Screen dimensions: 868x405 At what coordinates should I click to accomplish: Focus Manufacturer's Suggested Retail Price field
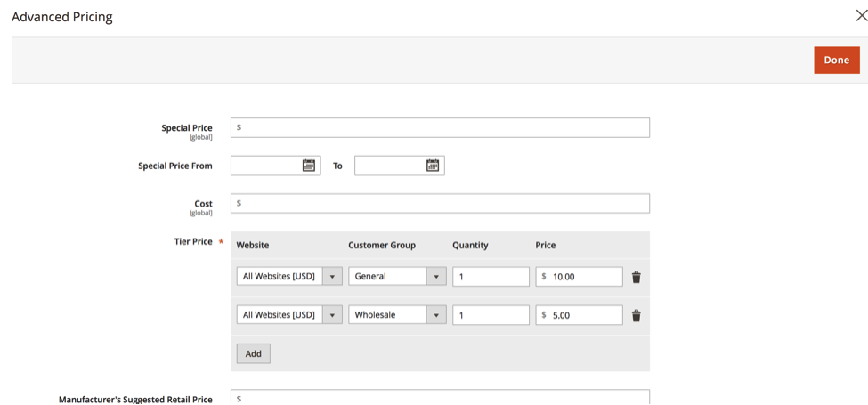[x=440, y=397]
